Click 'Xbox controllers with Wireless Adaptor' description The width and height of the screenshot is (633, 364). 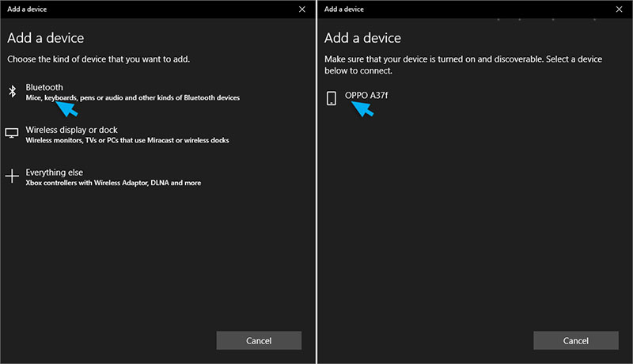(113, 183)
